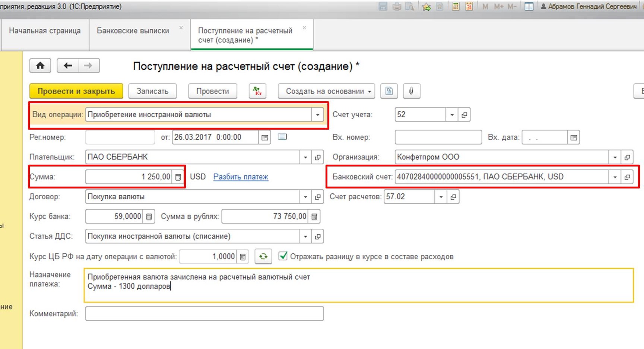Click Провести и закрыть button
This screenshot has height=349, width=644.
(x=76, y=91)
